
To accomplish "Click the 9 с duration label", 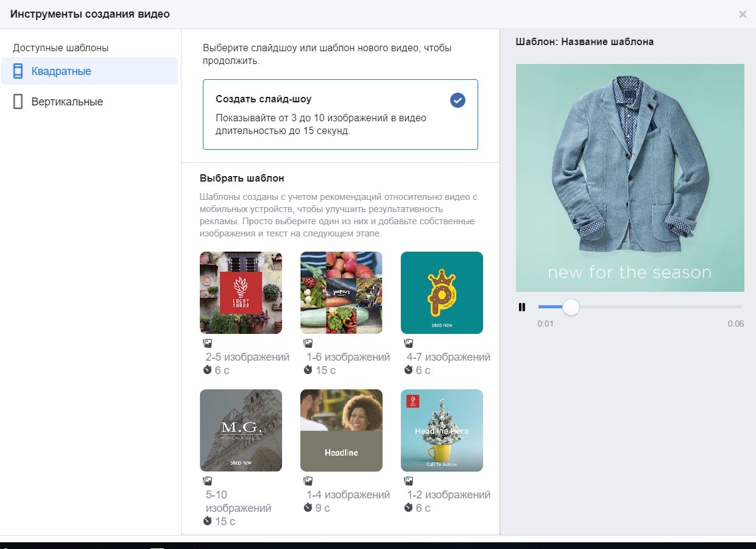I will coord(323,508).
